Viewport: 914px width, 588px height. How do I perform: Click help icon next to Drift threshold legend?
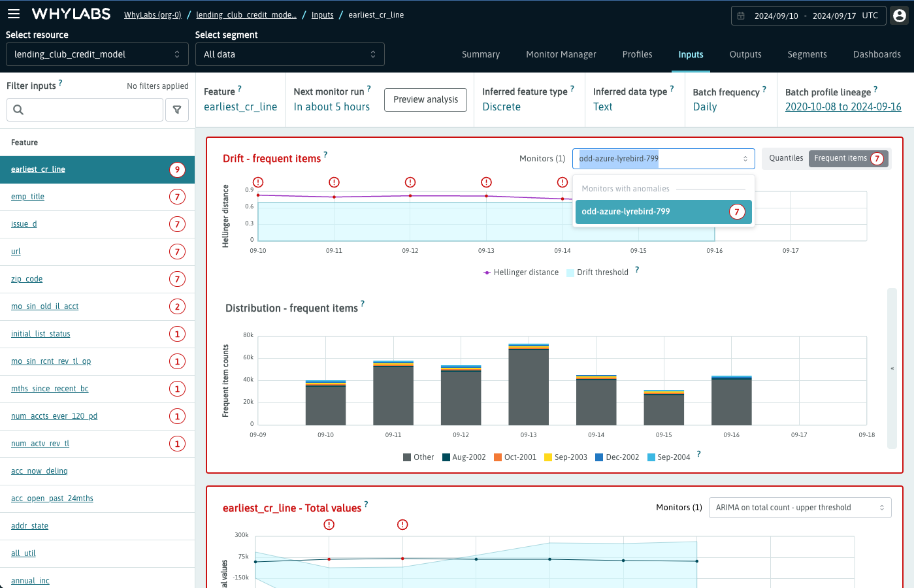tap(637, 270)
